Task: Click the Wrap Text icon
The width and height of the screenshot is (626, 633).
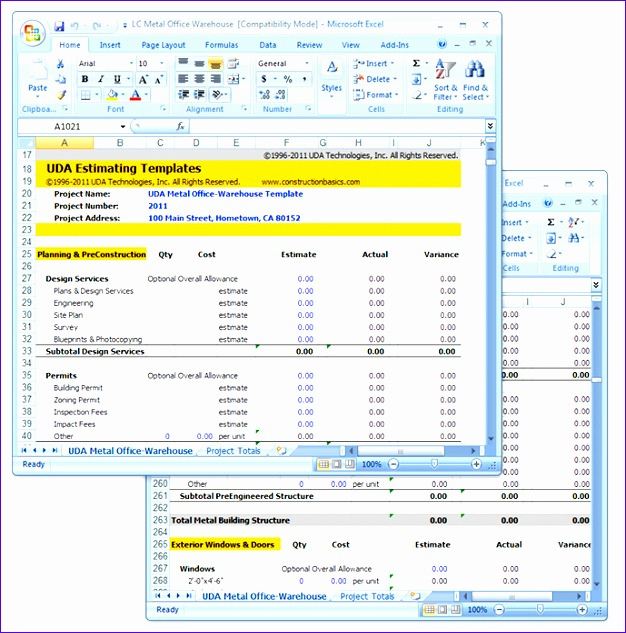Action: pos(233,63)
